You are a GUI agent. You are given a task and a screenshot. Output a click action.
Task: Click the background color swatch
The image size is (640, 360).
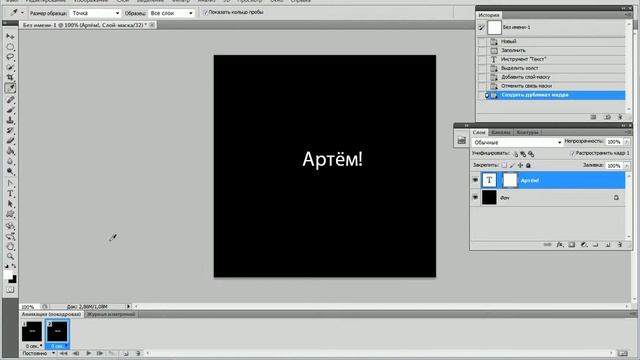coord(13,280)
